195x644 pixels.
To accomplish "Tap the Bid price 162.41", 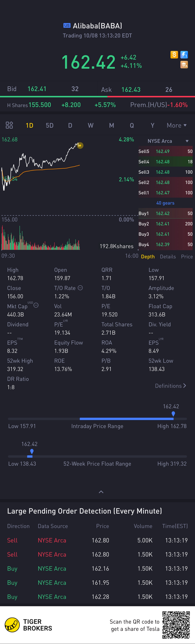I will click(37, 89).
